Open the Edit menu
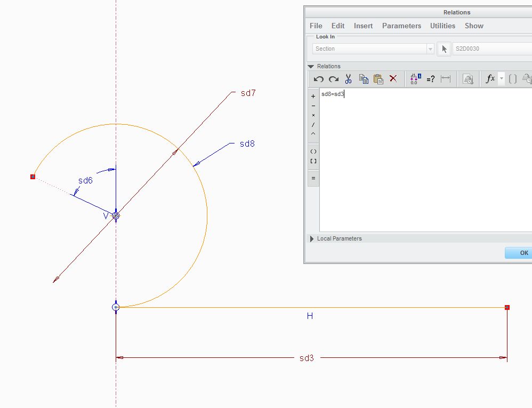 pos(338,26)
